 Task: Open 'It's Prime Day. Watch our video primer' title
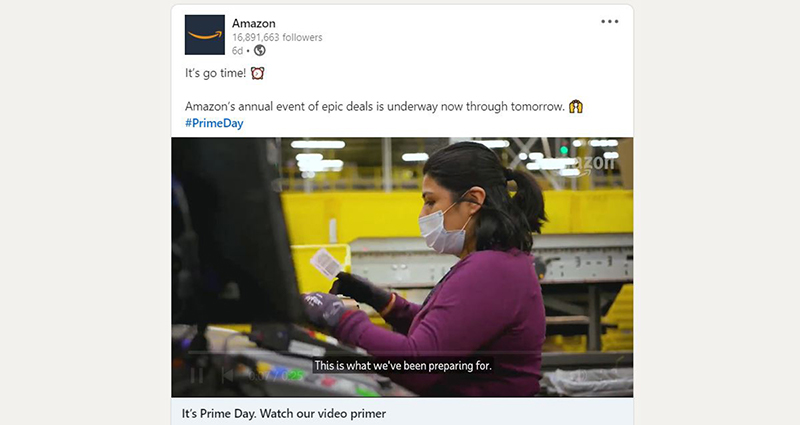coord(284,413)
